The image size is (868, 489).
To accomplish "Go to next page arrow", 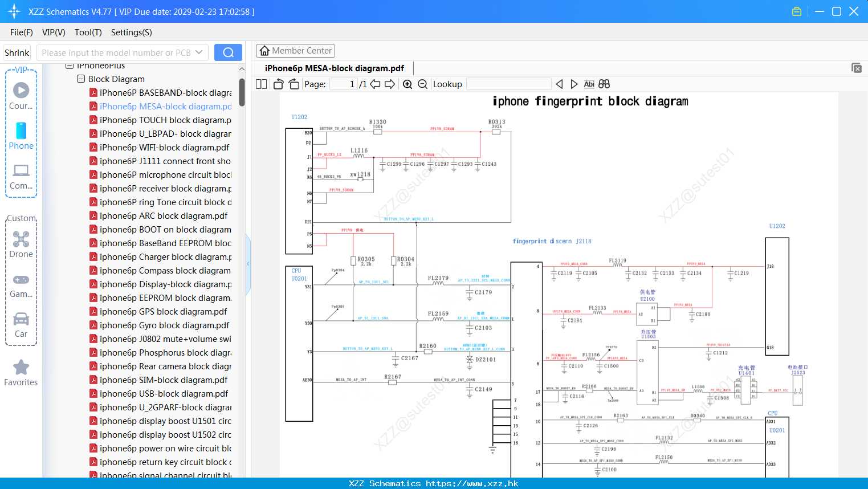I will [x=390, y=84].
